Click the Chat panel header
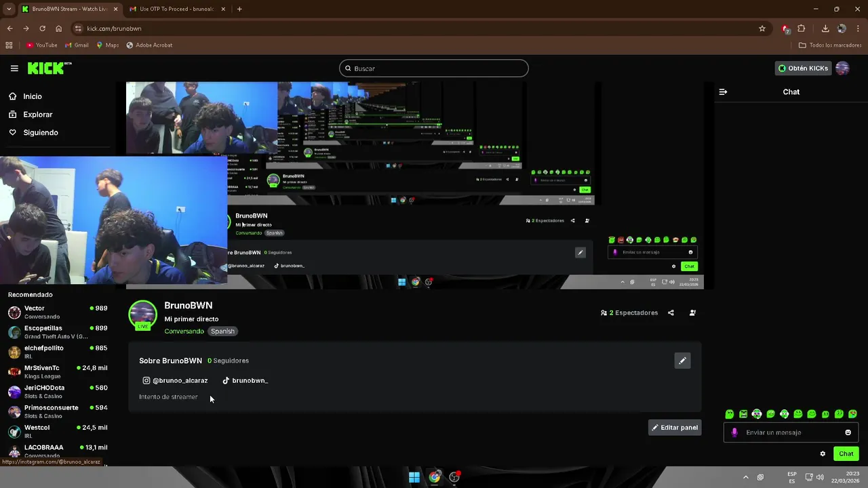Viewport: 868px width, 488px height. (791, 92)
